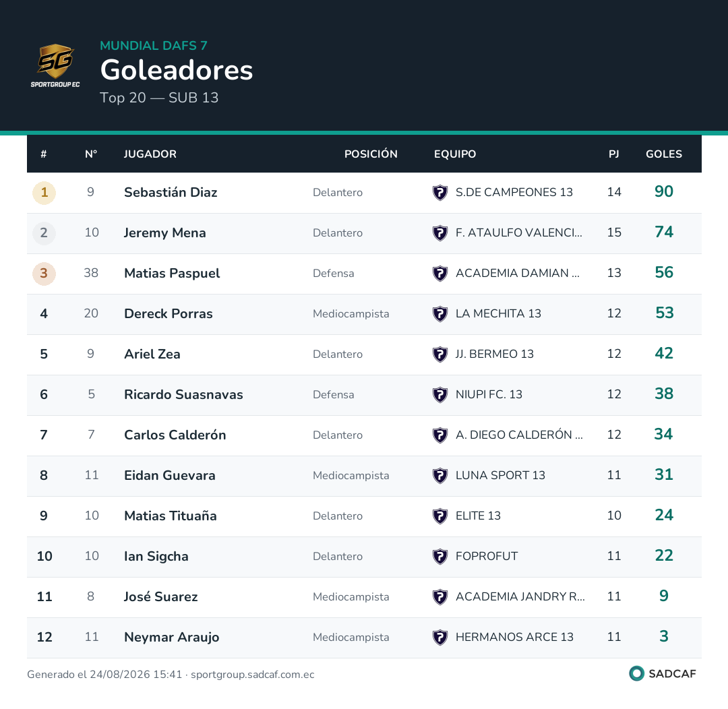Image resolution: width=728 pixels, height=709 pixels.
Task: Click the gold rank 1 badge
Action: click(x=44, y=192)
